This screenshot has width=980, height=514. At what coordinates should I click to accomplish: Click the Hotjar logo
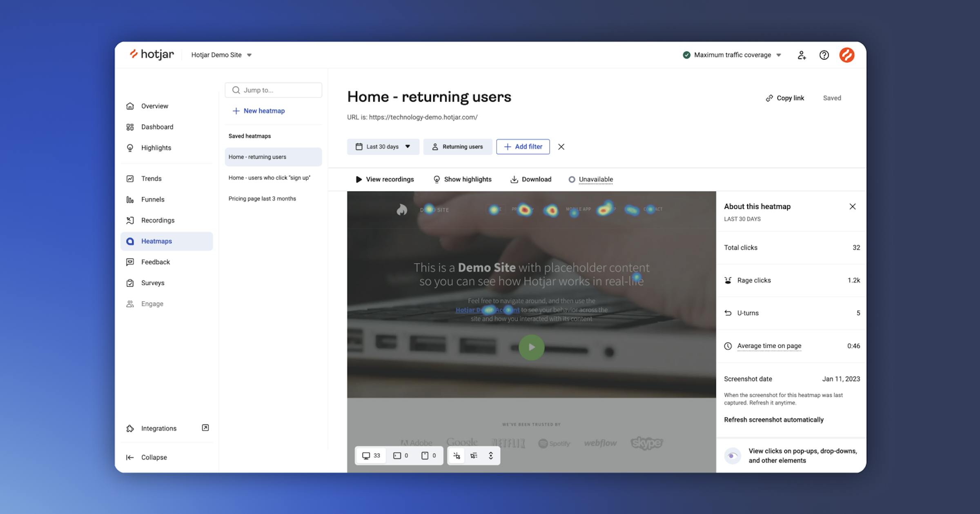(151, 54)
